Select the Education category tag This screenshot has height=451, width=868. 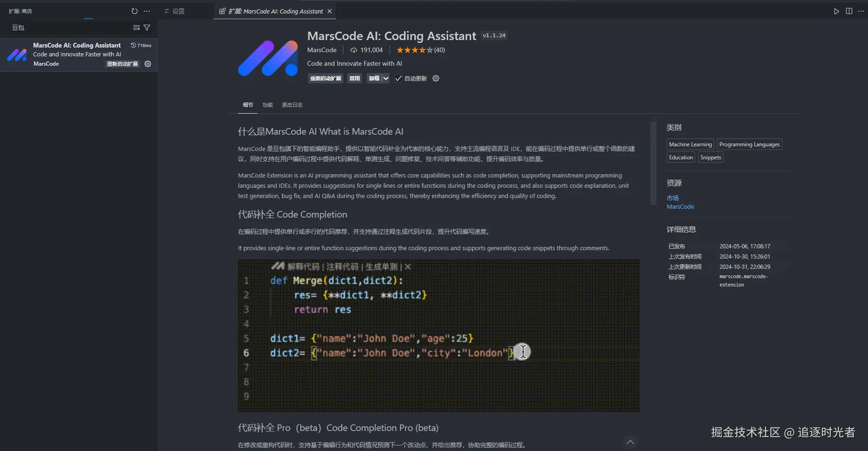click(x=681, y=157)
